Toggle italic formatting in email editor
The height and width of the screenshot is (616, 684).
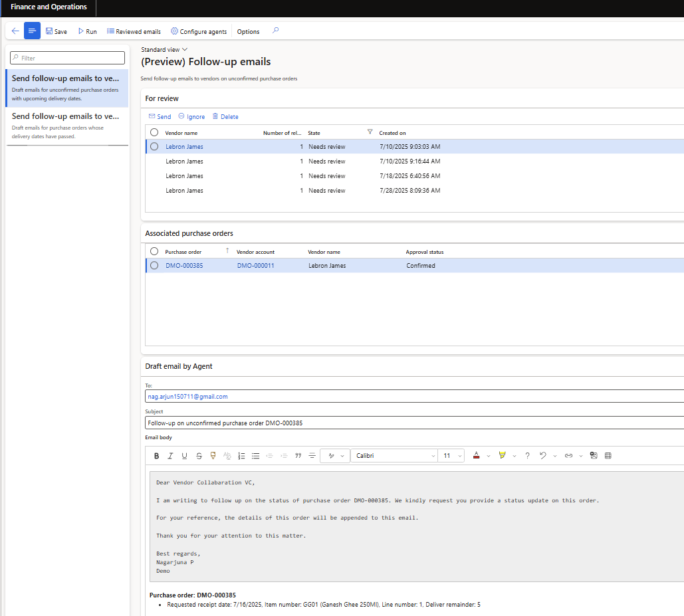(170, 456)
